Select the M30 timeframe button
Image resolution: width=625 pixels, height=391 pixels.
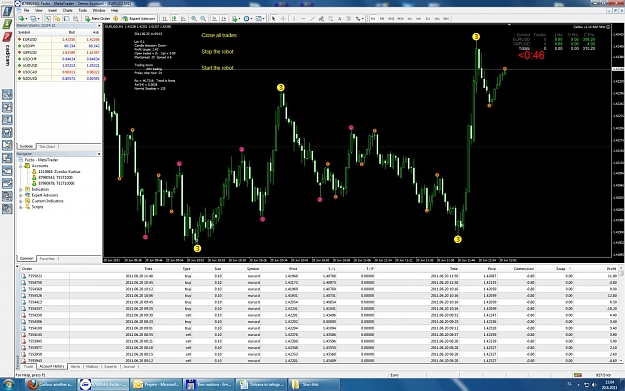(x=400, y=18)
